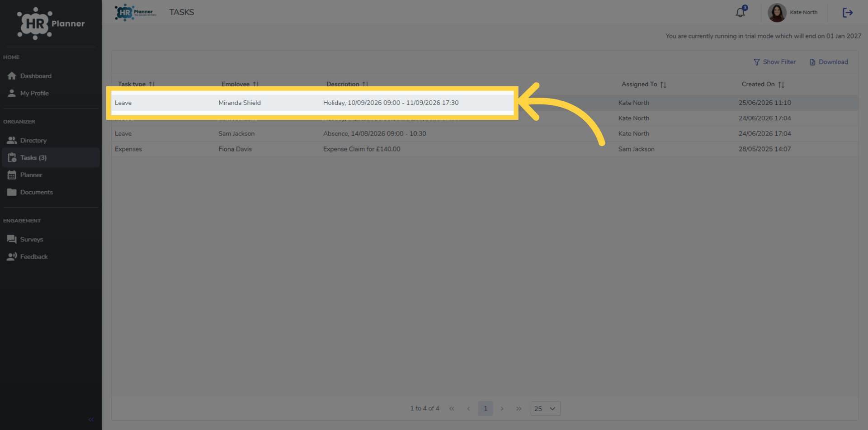The image size is (868, 430).
Task: Sort by Task type column
Action: point(136,84)
